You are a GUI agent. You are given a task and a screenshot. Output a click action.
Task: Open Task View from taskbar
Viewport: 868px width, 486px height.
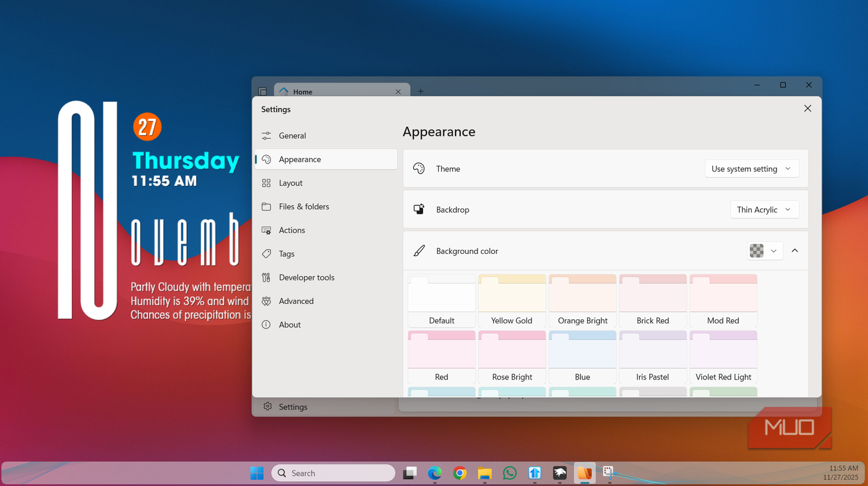coord(410,473)
